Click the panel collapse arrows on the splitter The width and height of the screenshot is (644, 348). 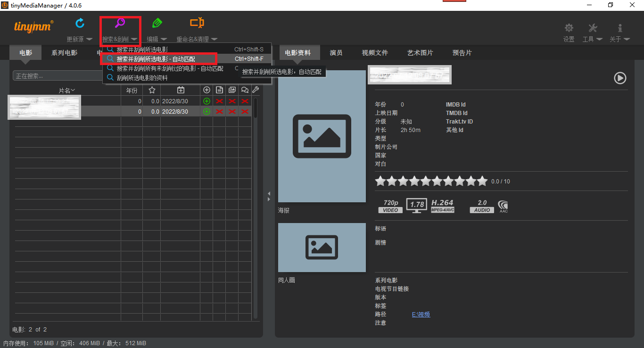click(269, 196)
